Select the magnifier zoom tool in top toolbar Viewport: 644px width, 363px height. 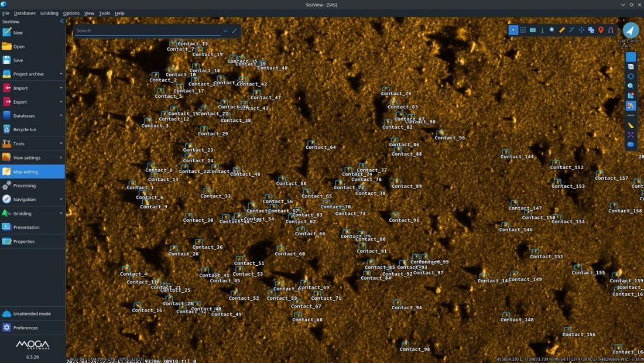[552, 30]
